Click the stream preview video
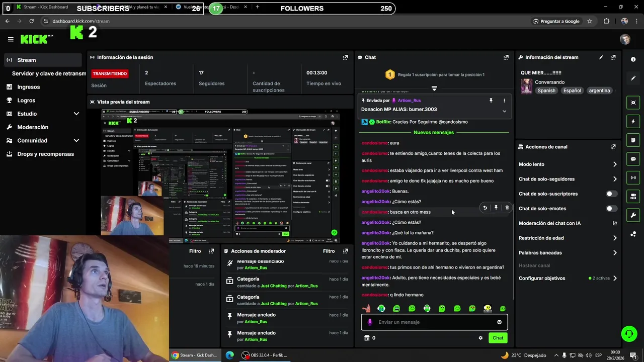The width and height of the screenshot is (644, 362). [x=221, y=176]
